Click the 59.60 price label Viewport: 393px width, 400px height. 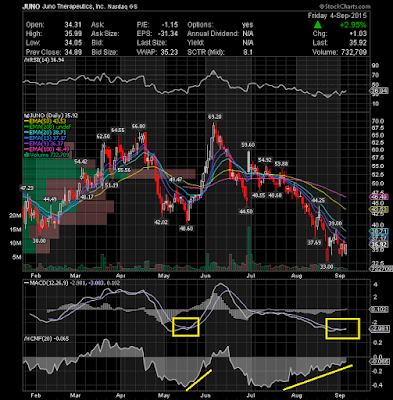[248, 145]
